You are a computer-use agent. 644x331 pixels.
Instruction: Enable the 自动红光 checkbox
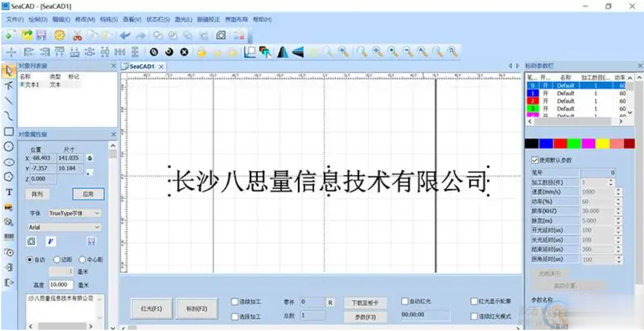[405, 301]
